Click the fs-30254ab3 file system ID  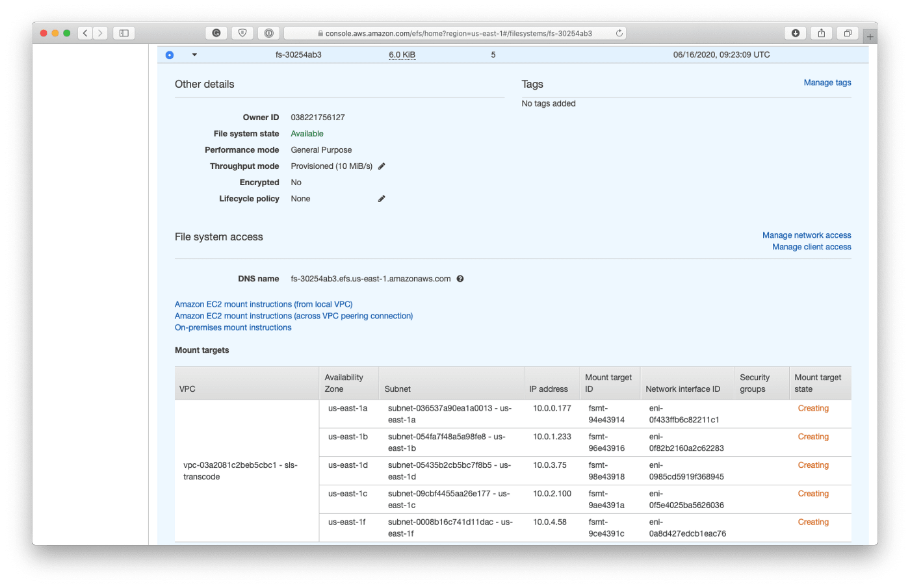coord(298,55)
